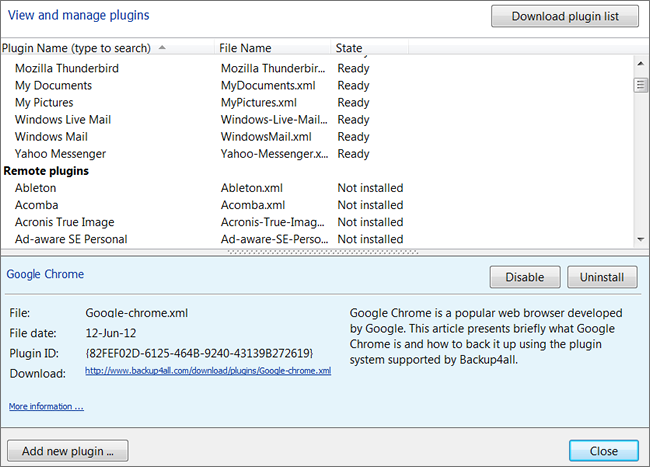Click Not installed state for Ableton
This screenshot has width=650, height=467.
click(x=370, y=188)
